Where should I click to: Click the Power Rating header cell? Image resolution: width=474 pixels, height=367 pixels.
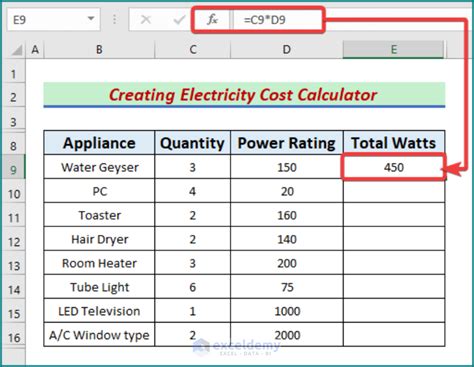pos(287,143)
